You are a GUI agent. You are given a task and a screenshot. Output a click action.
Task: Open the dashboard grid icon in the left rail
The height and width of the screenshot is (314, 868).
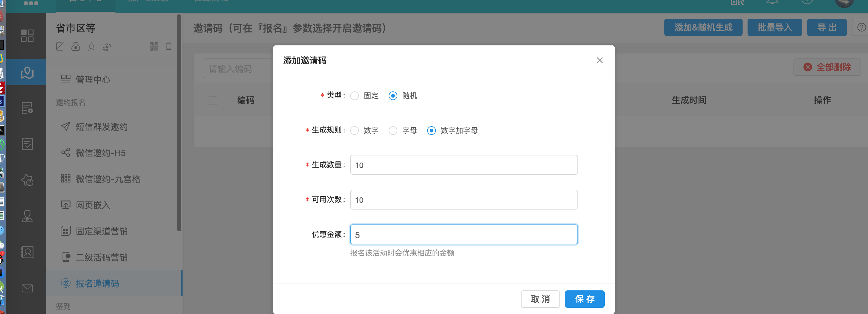[x=27, y=36]
